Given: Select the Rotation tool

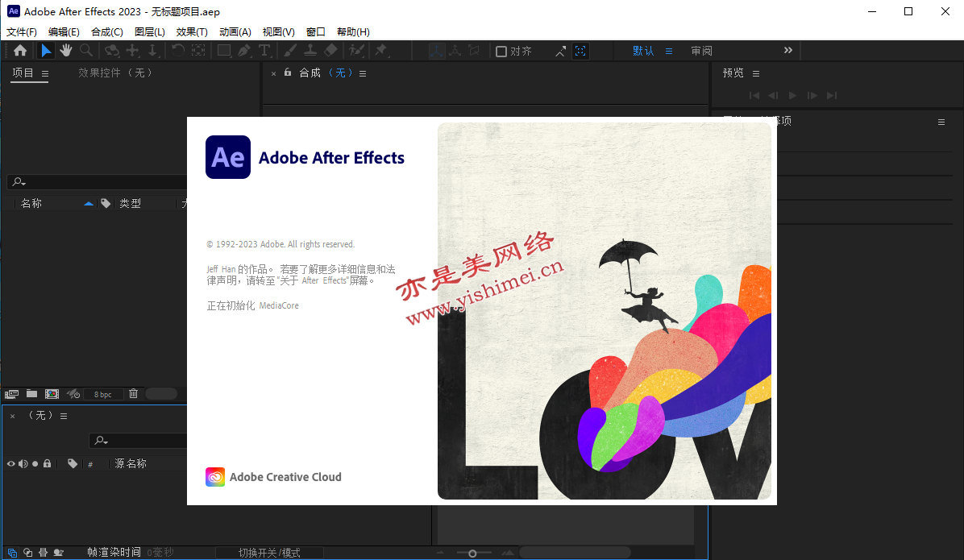Looking at the screenshot, I should pos(177,51).
